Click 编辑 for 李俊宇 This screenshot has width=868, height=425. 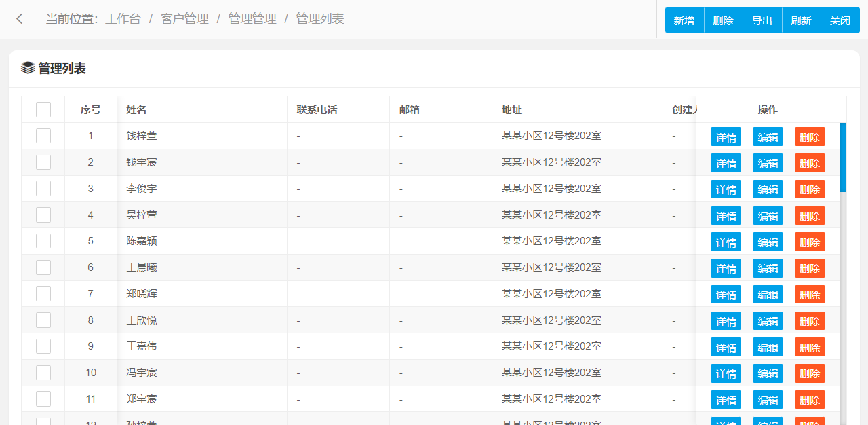point(768,189)
